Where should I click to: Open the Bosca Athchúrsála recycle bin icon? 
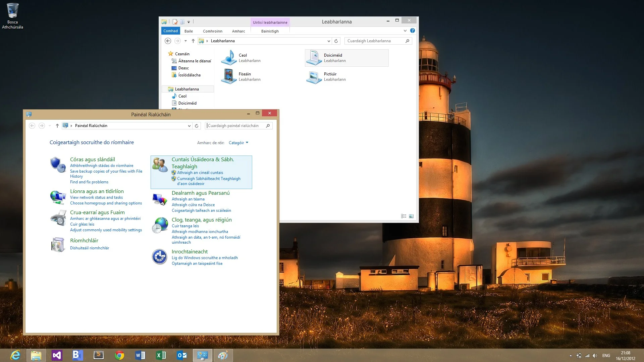pos(12,16)
